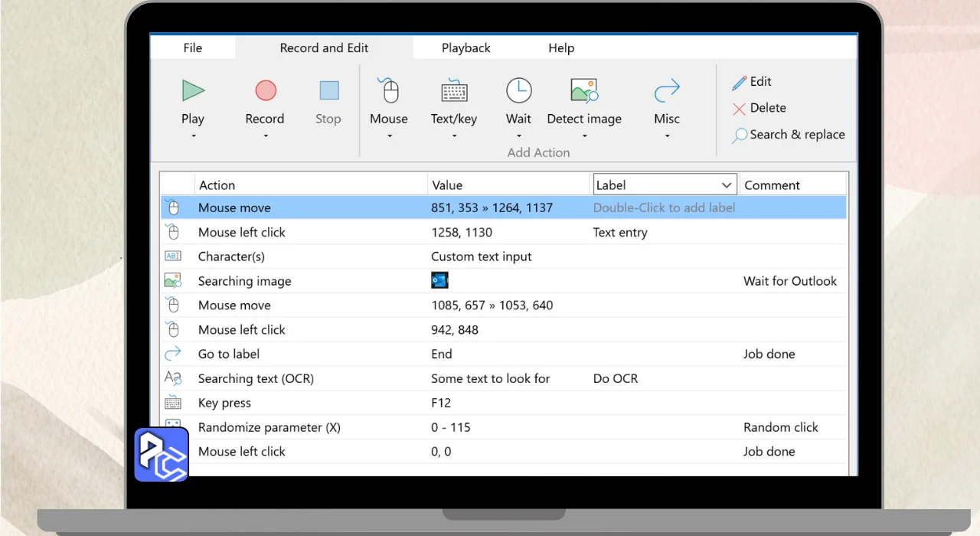Open the Label column dropdown
Viewport: 980px width, 536px height.
(x=727, y=185)
